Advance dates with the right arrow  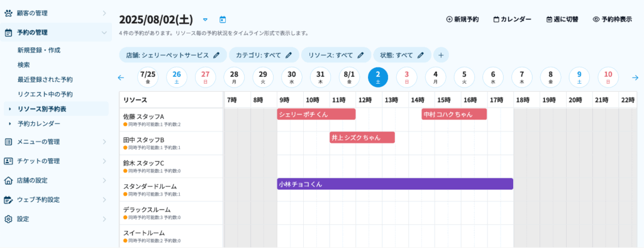tap(635, 77)
